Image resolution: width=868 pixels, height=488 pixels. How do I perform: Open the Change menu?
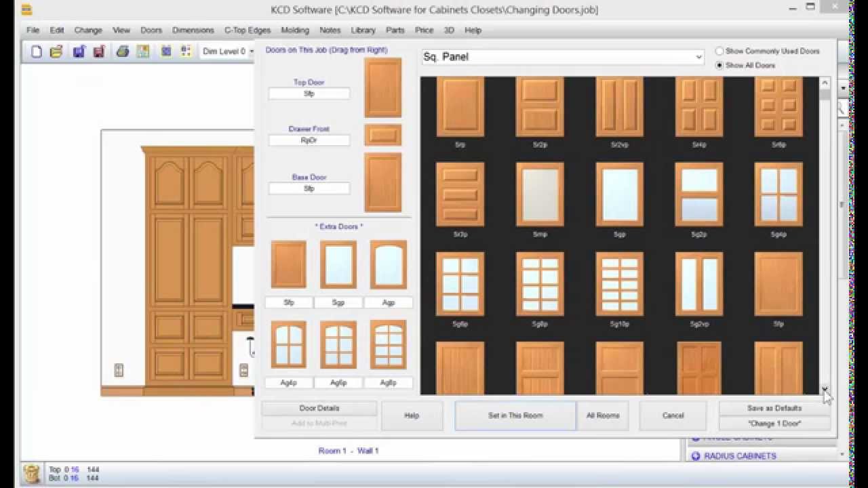[x=88, y=30]
